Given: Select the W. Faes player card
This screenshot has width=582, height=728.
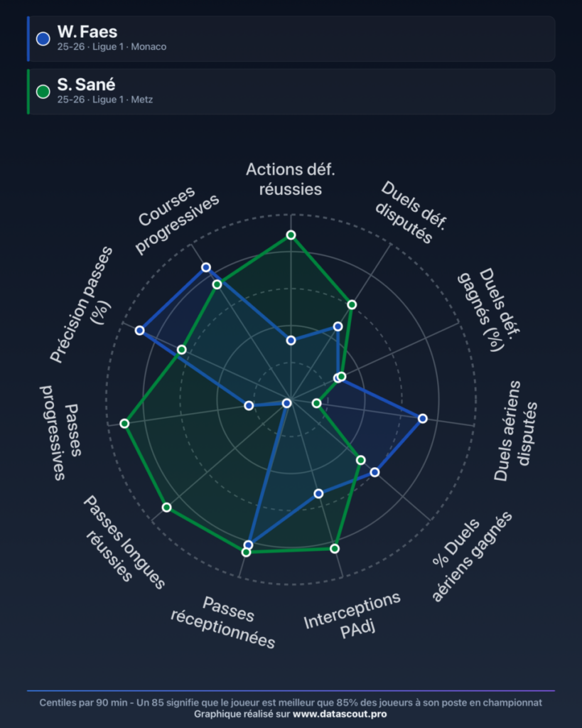Looking at the screenshot, I should pos(291,38).
